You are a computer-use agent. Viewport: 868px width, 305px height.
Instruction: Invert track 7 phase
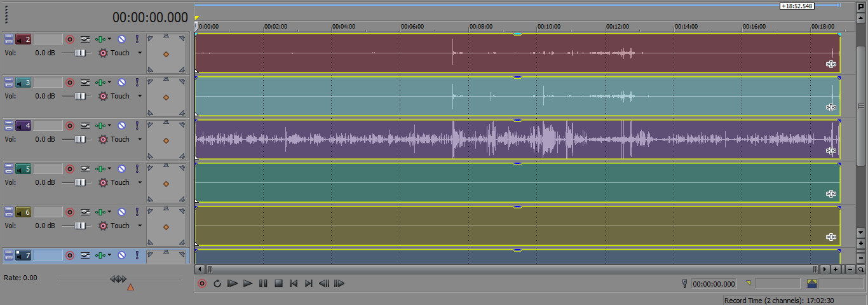(85, 255)
